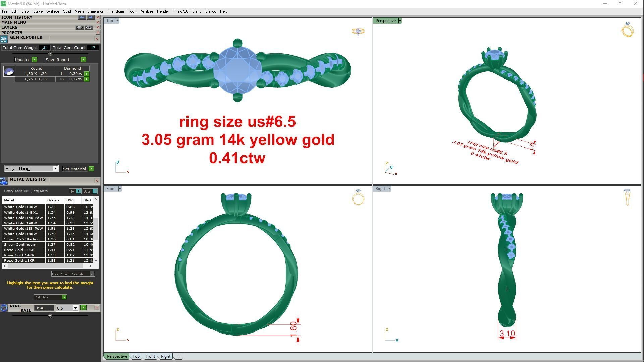Viewport: 644px width, 362px height.
Task: Click green arrow on 0,12tw row
Action: (87, 79)
